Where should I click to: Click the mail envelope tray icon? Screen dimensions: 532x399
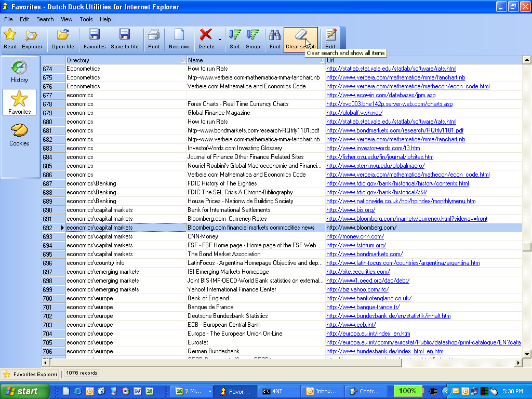click(x=455, y=391)
